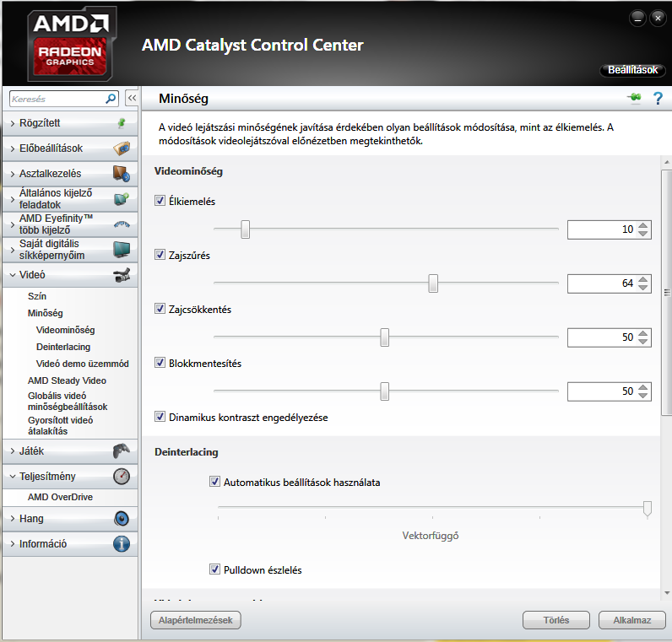672x642 pixels.
Task: Click the Asztalkezelés desktop icon
Action: (x=122, y=174)
